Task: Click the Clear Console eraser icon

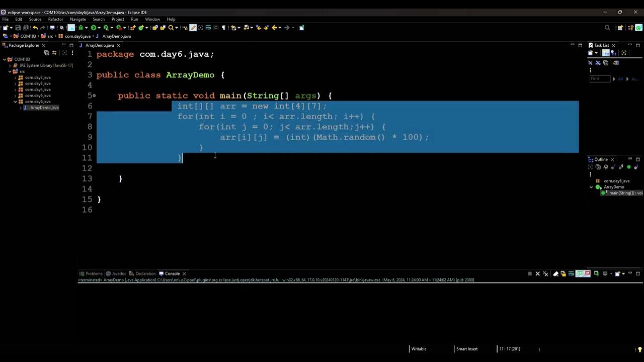Action: (555, 274)
